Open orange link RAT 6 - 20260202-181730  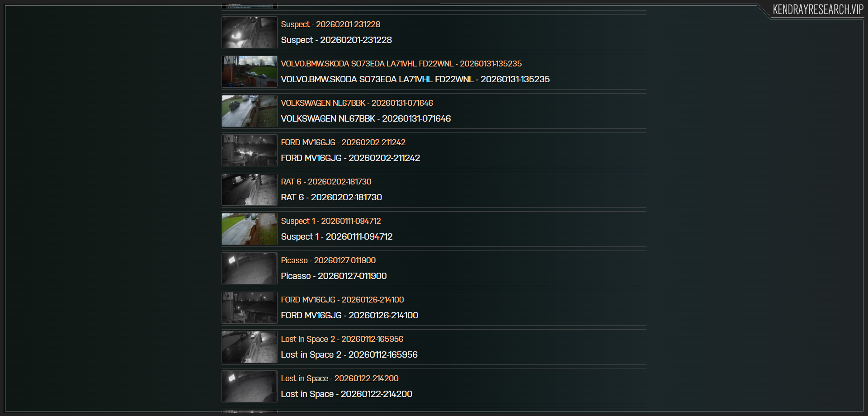tap(326, 182)
